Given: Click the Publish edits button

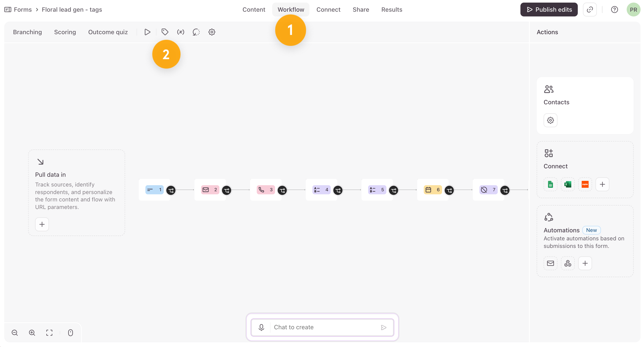Looking at the screenshot, I should pos(549,10).
